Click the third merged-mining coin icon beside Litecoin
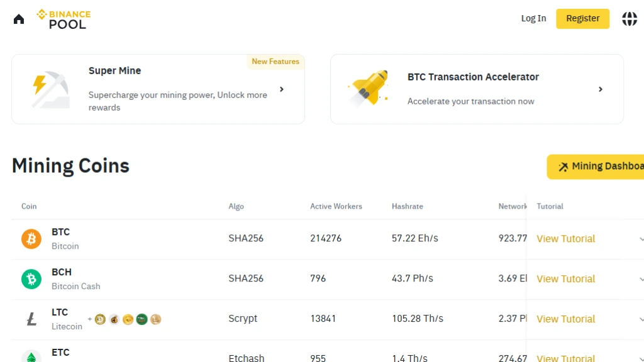 (x=128, y=319)
